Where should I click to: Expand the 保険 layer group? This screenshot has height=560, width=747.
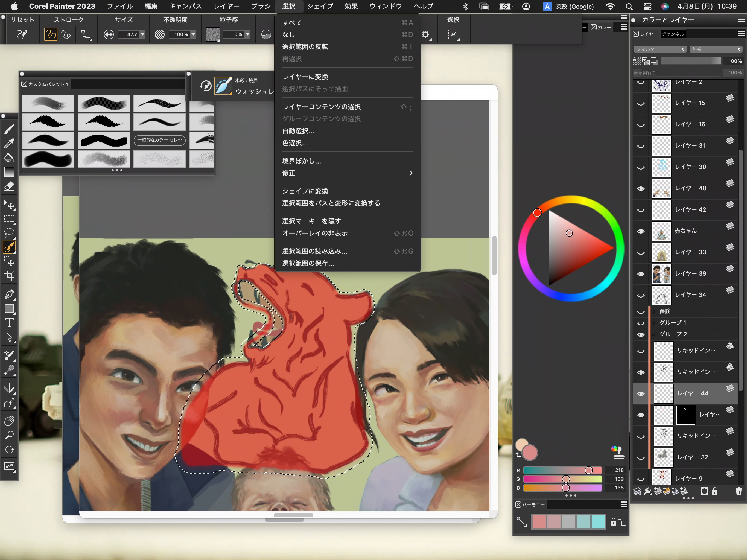[x=655, y=311]
